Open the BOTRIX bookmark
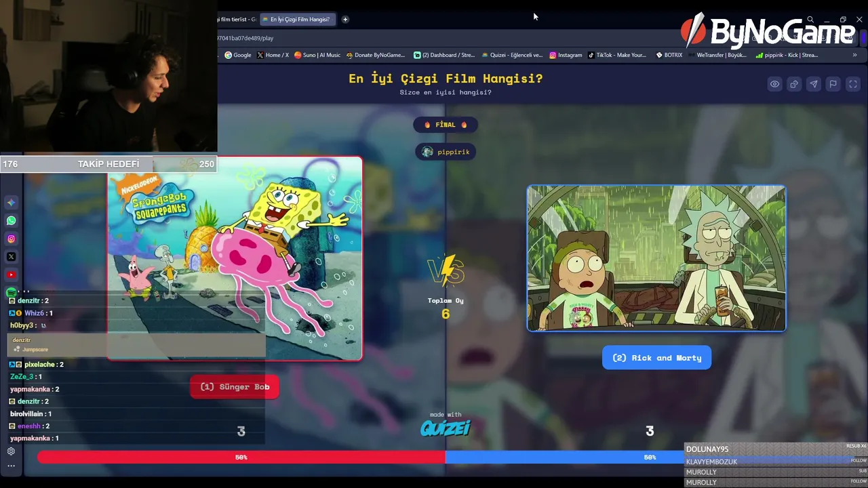868x488 pixels. pos(669,55)
